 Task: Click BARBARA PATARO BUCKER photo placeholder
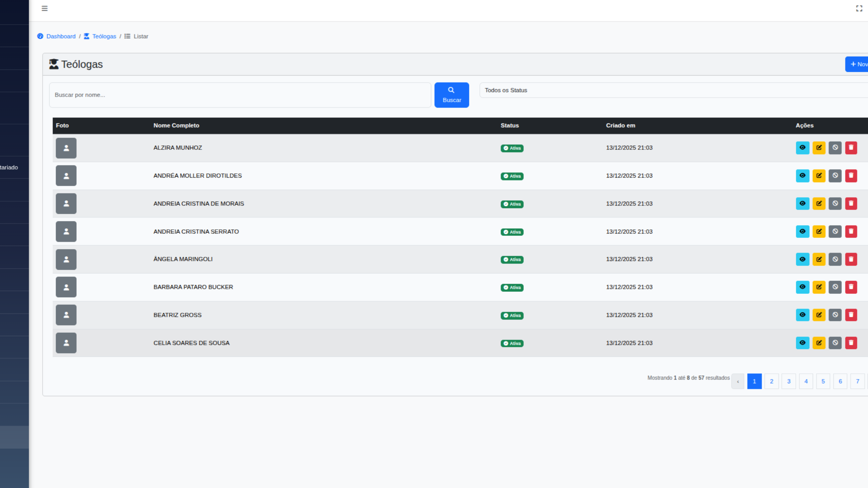click(66, 287)
